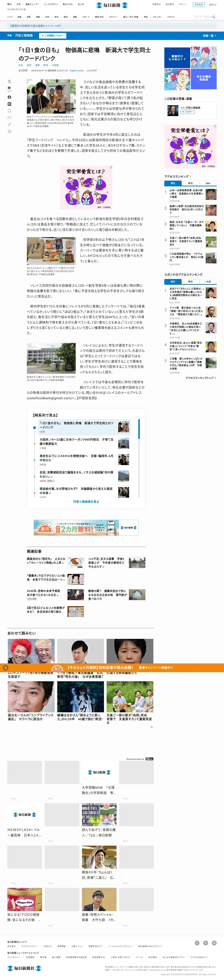Open 毎日パズル in top header
This screenshot has height=980, width=224.
pos(67,4)
